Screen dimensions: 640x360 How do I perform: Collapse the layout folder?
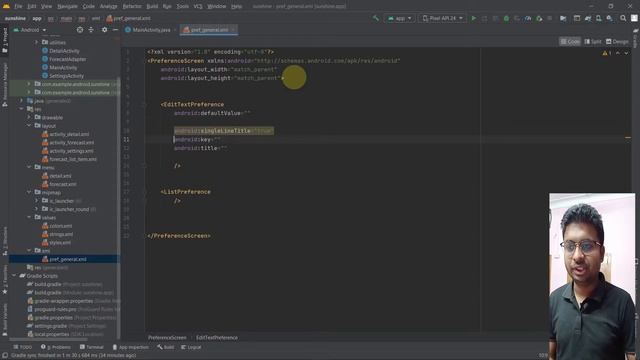click(x=29, y=126)
